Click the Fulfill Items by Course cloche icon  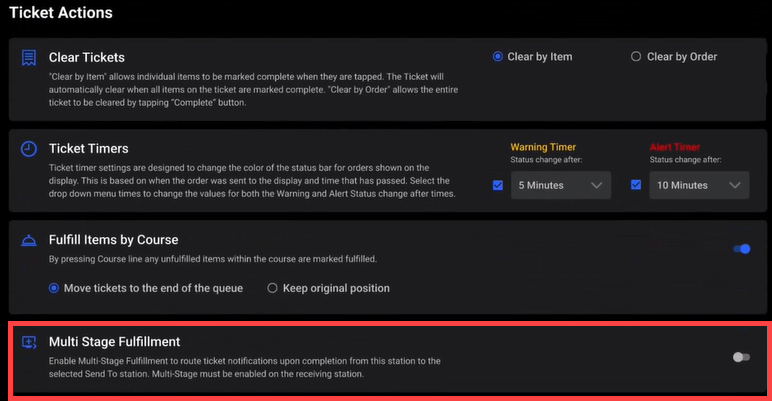[29, 241]
